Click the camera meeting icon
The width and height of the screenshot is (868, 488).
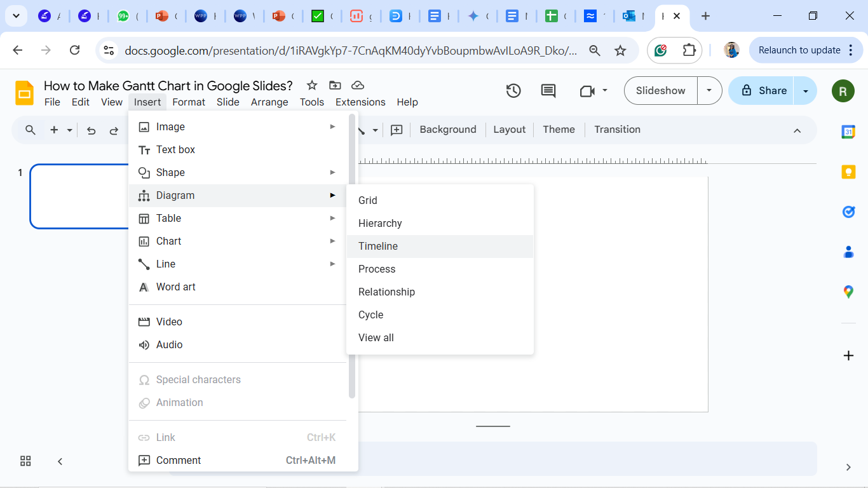pos(587,91)
